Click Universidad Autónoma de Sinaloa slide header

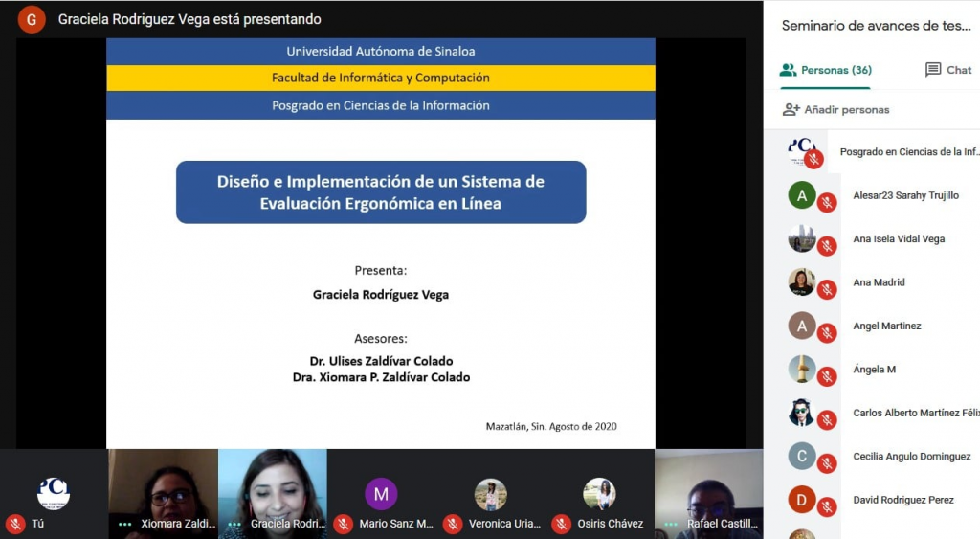click(x=381, y=52)
